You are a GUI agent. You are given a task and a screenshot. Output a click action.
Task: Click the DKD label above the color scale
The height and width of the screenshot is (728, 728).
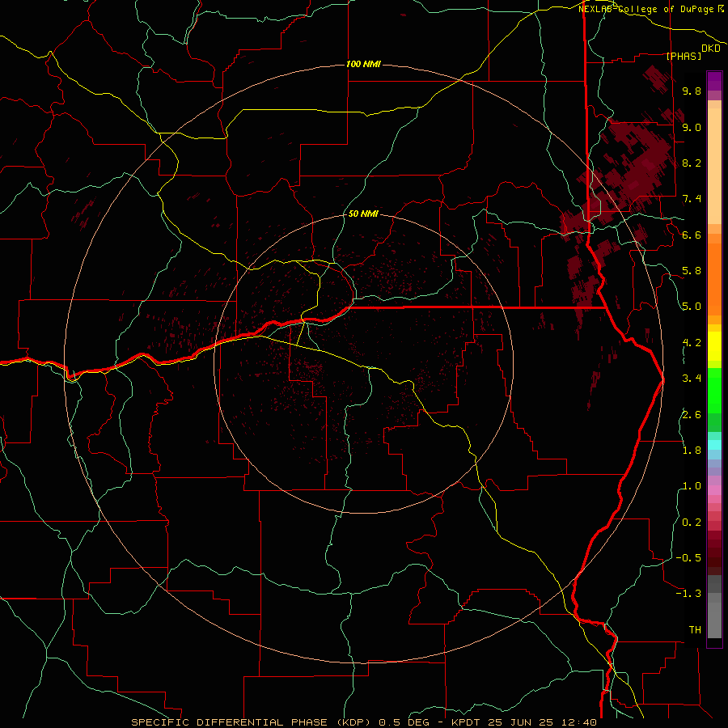click(x=711, y=49)
